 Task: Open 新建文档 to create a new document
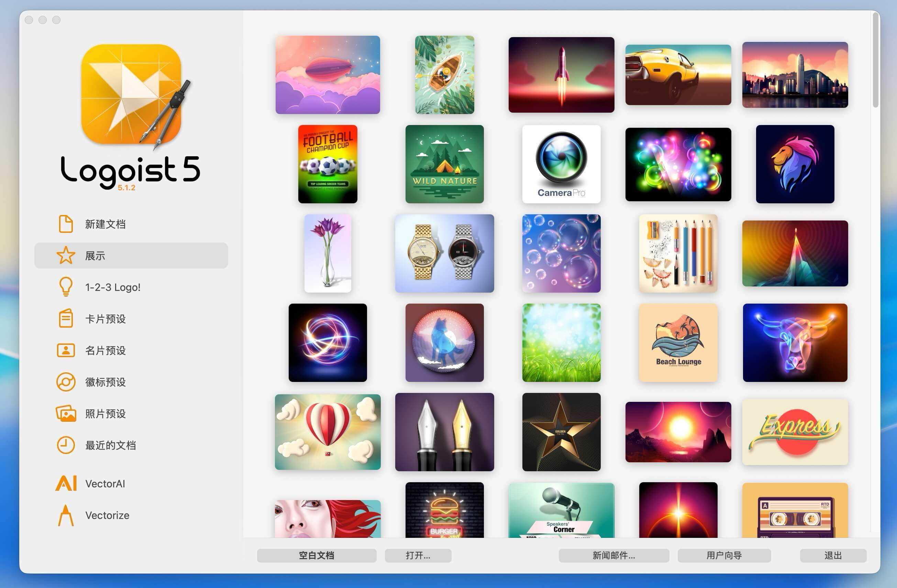106,224
